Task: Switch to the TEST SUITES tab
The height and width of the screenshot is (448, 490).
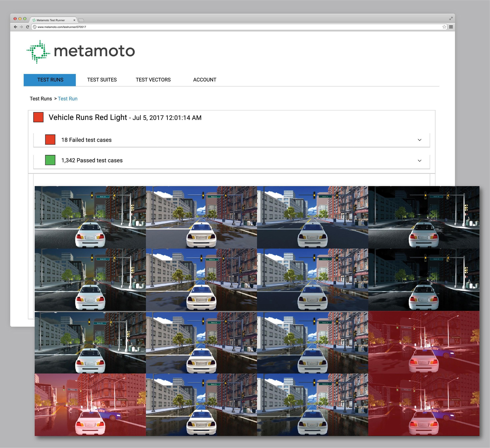Action: [102, 80]
